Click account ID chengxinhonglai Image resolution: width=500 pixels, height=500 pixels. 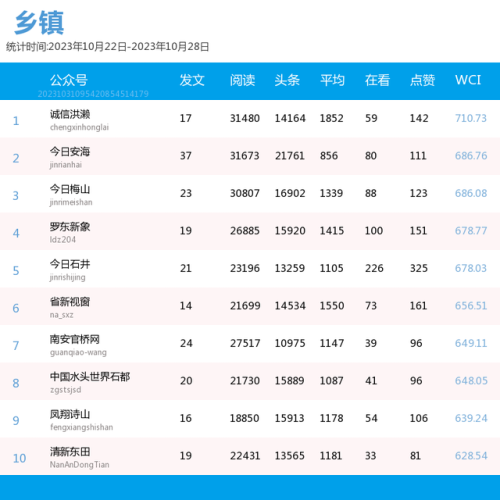(x=79, y=127)
